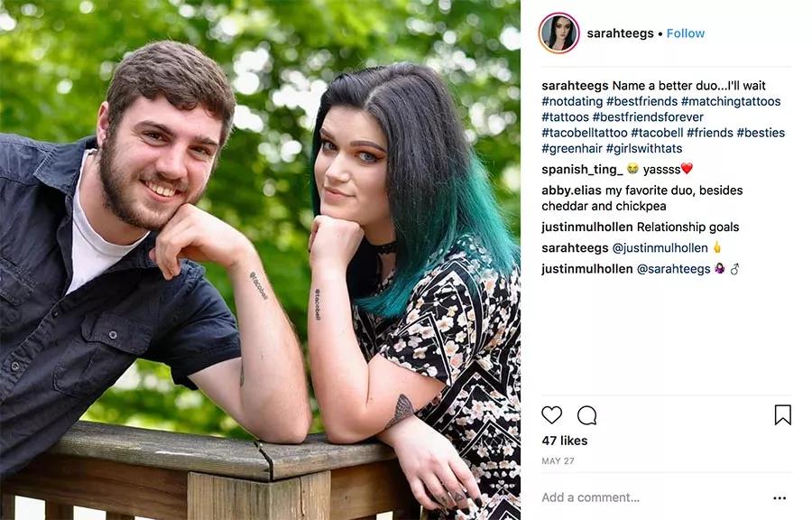Image resolution: width=812 pixels, height=520 pixels.
Task: Open comments via speech bubble icon
Action: [x=586, y=415]
